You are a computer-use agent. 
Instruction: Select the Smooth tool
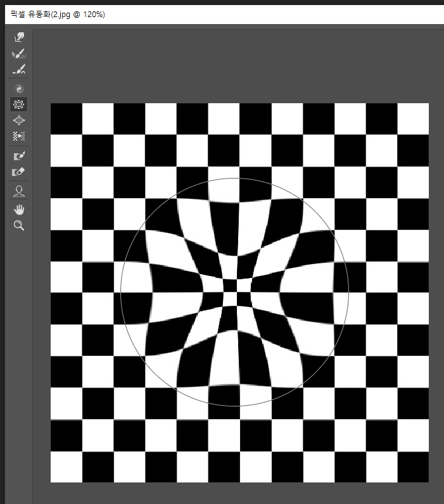coord(19,69)
